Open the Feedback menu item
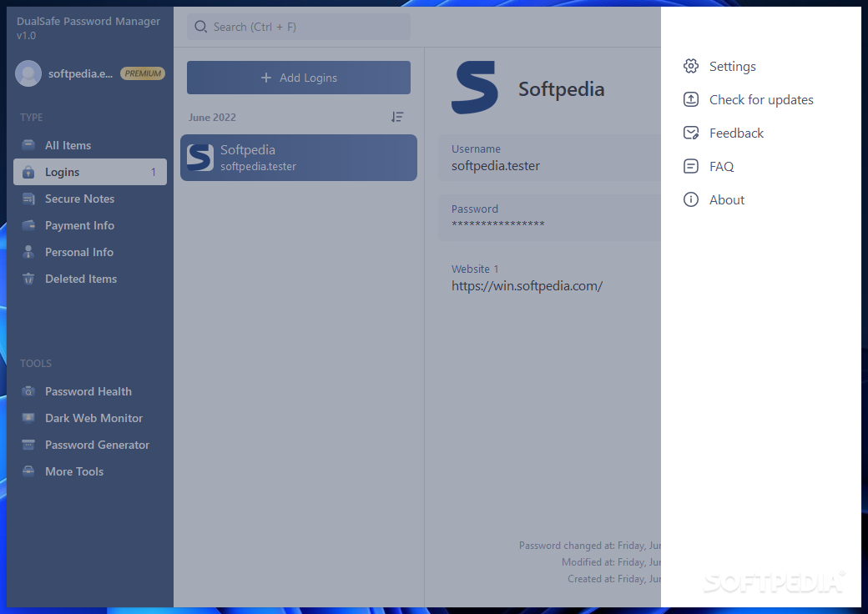 tap(724, 133)
